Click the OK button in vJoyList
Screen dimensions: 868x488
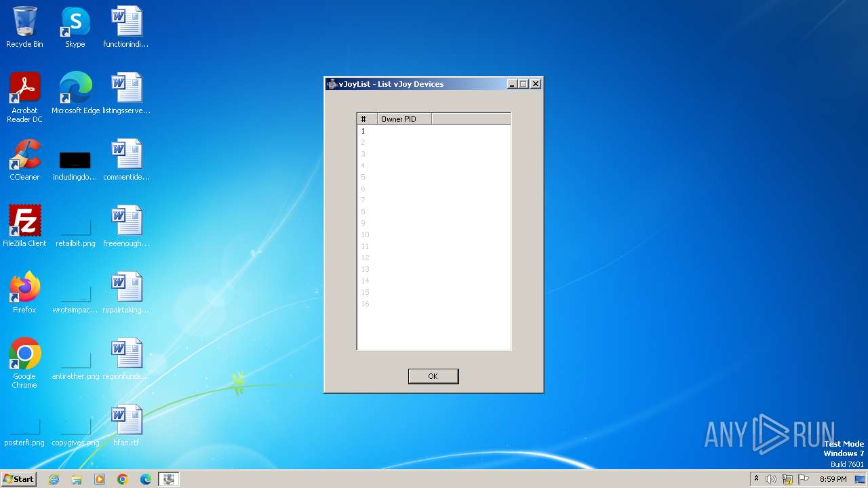click(x=433, y=376)
